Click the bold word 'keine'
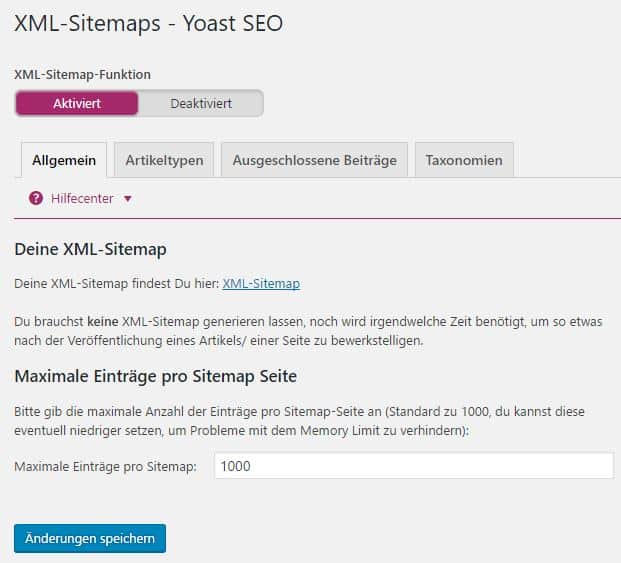Image resolution: width=621 pixels, height=563 pixels. coord(103,321)
